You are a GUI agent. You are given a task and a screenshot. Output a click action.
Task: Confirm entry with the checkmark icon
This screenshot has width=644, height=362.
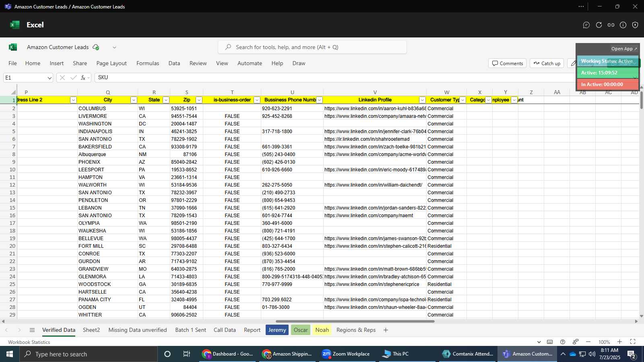click(73, 78)
